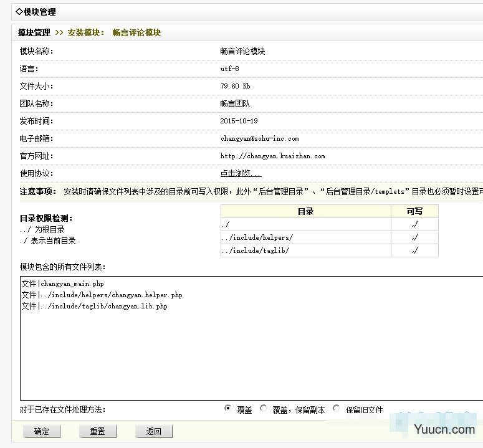Click the changyan.helper.php file entry line
The width and height of the screenshot is (483, 448).
(102, 295)
